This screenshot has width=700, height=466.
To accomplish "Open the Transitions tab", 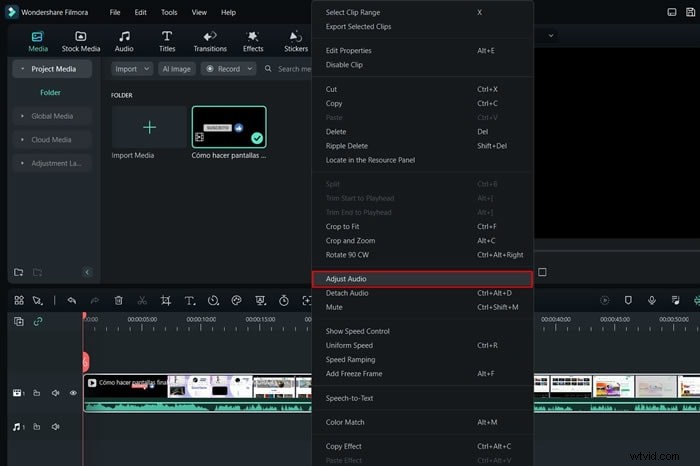I will [210, 42].
